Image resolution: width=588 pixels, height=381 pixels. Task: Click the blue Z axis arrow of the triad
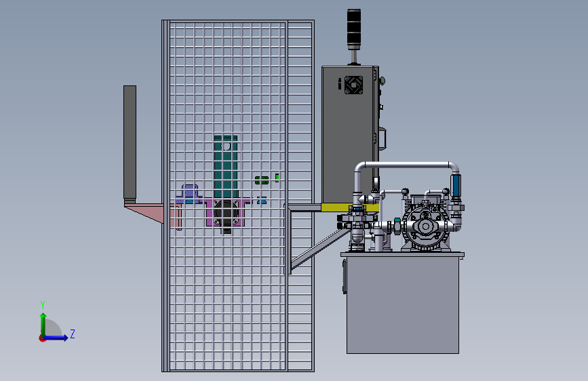(x=56, y=338)
